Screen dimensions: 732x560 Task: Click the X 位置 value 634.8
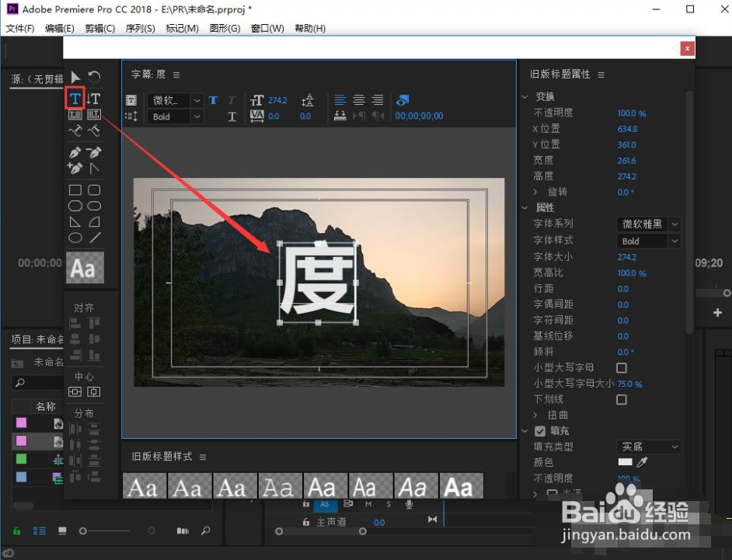pyautogui.click(x=627, y=129)
